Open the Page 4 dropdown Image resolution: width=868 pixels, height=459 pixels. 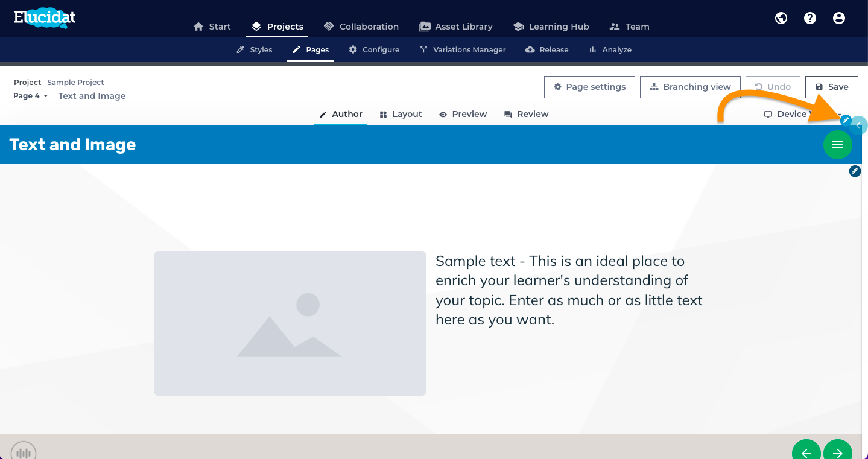(30, 96)
